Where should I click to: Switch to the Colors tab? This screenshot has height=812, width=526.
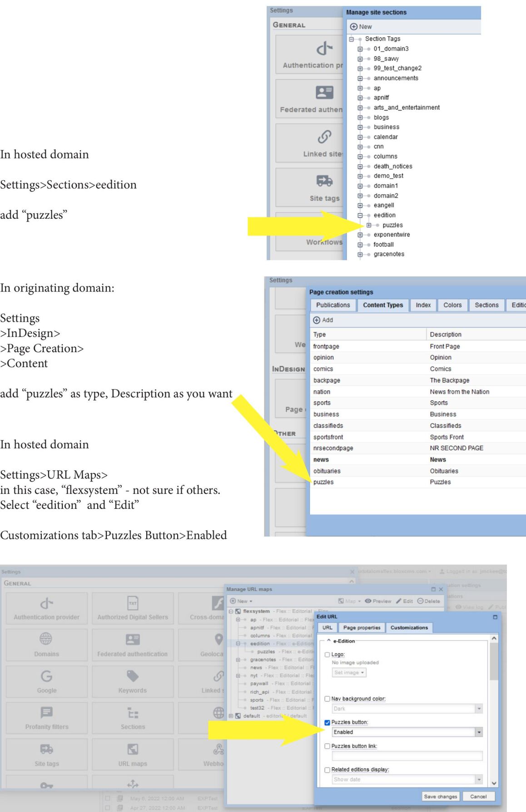coord(452,305)
